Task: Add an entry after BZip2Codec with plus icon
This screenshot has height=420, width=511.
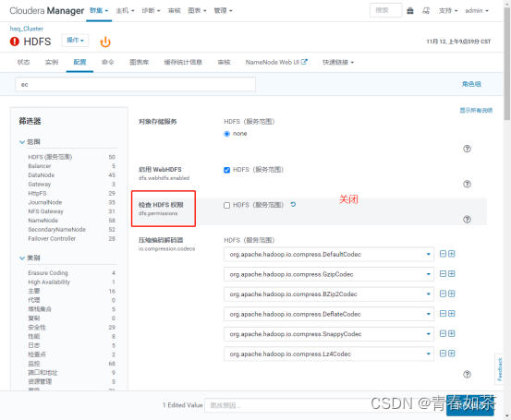Action: pos(451,294)
